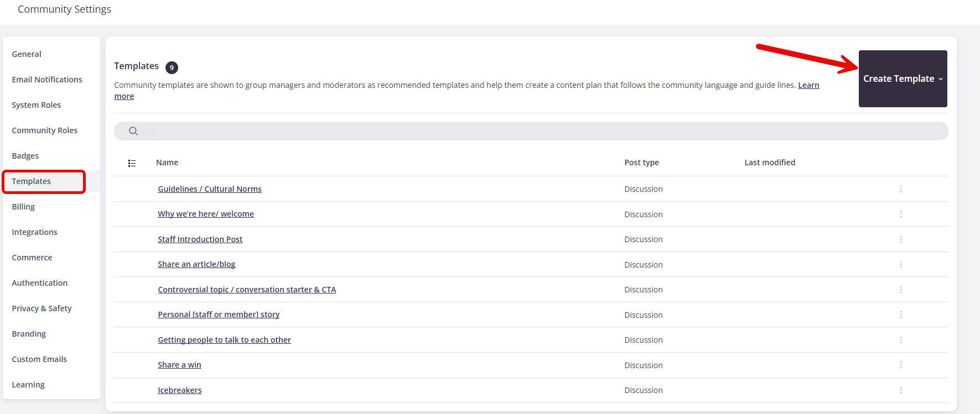Open options menu for Share an article/blog row

[901, 264]
